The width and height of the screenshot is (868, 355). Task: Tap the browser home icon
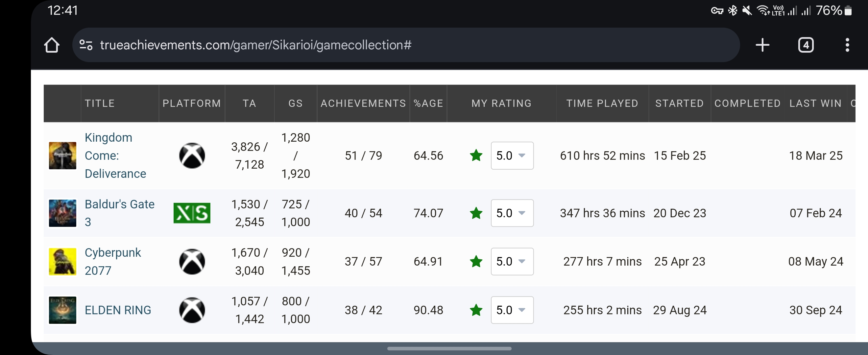[x=52, y=45]
